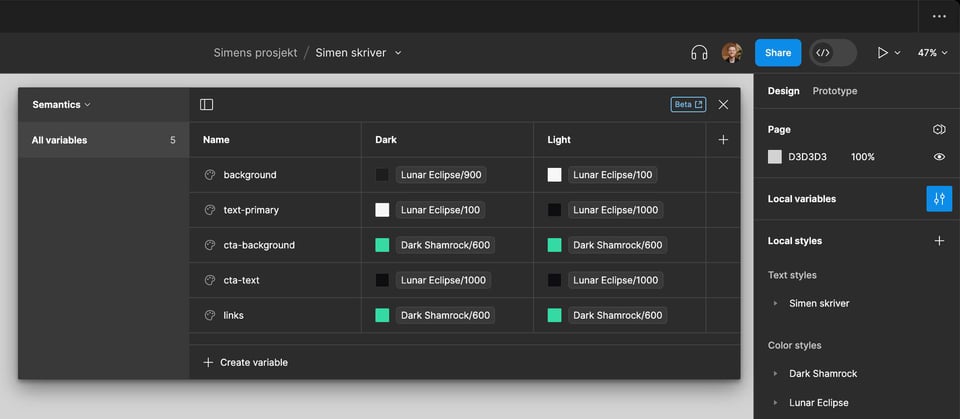Click the three-dots menu in the top bar
Screen dimensions: 960x419
pyautogui.click(x=938, y=16)
